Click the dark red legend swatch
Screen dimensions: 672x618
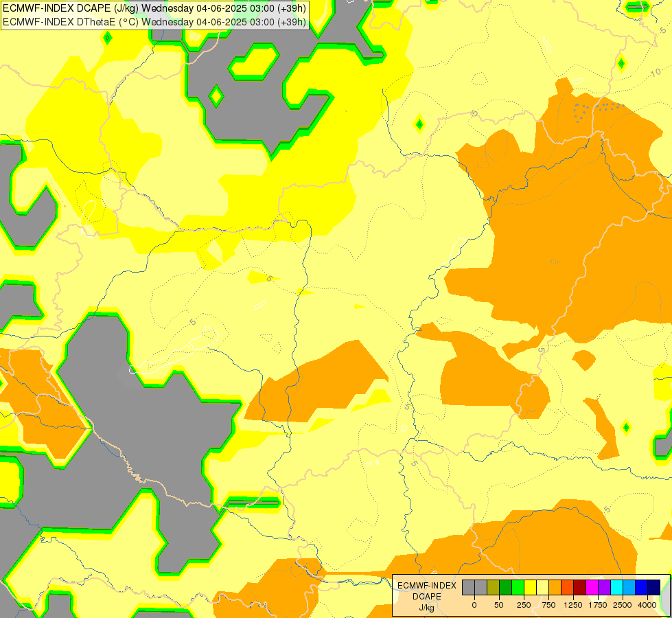580,587
